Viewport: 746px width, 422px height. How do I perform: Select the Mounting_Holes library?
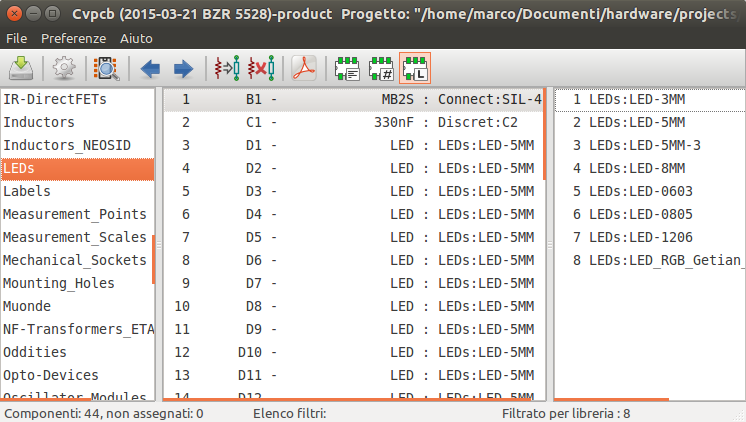78,283
